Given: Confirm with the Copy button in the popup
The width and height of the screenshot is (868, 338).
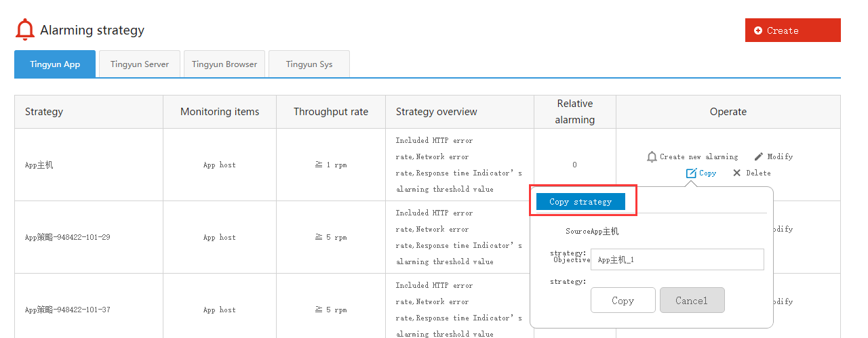Looking at the screenshot, I should (623, 300).
